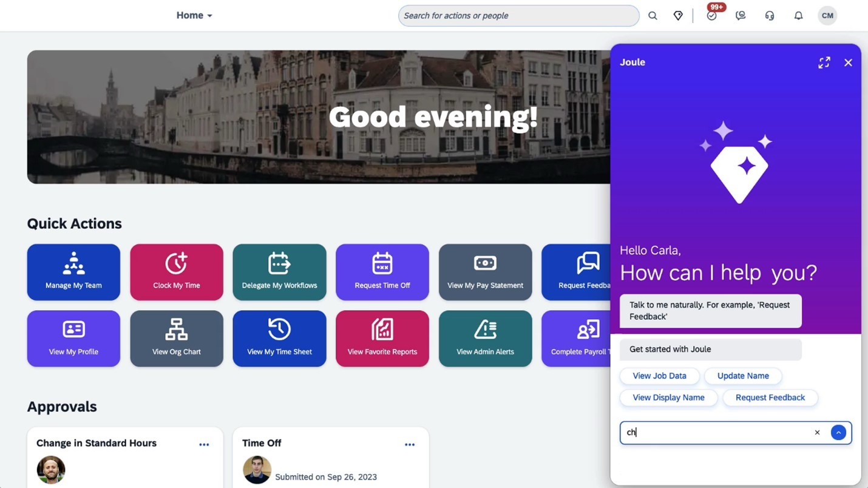This screenshot has height=488, width=868.
Task: Open the CM user profile menu
Action: pos(827,16)
